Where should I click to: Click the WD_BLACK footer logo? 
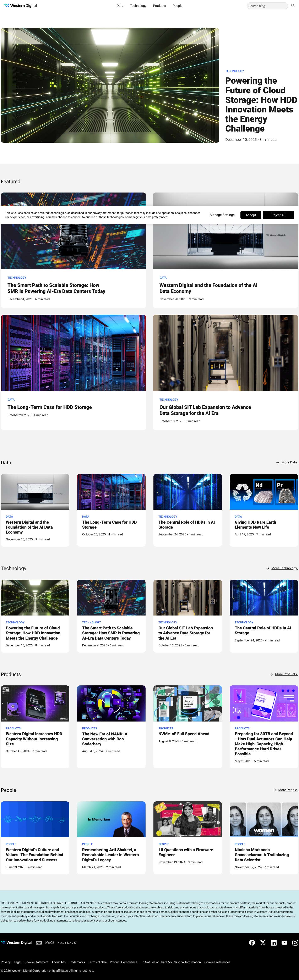pyautogui.click(x=67, y=942)
